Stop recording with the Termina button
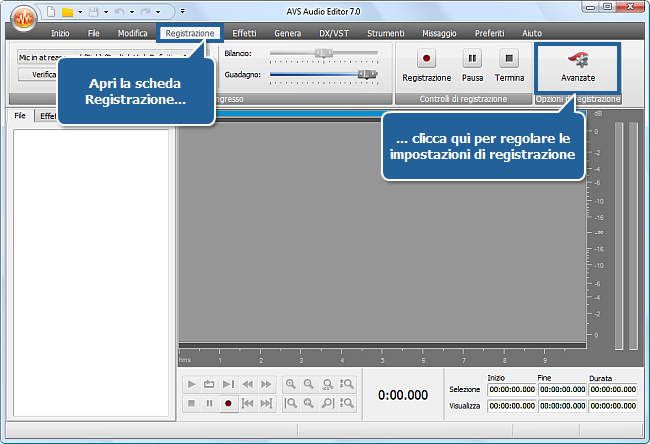This screenshot has height=444, width=650. (x=509, y=66)
